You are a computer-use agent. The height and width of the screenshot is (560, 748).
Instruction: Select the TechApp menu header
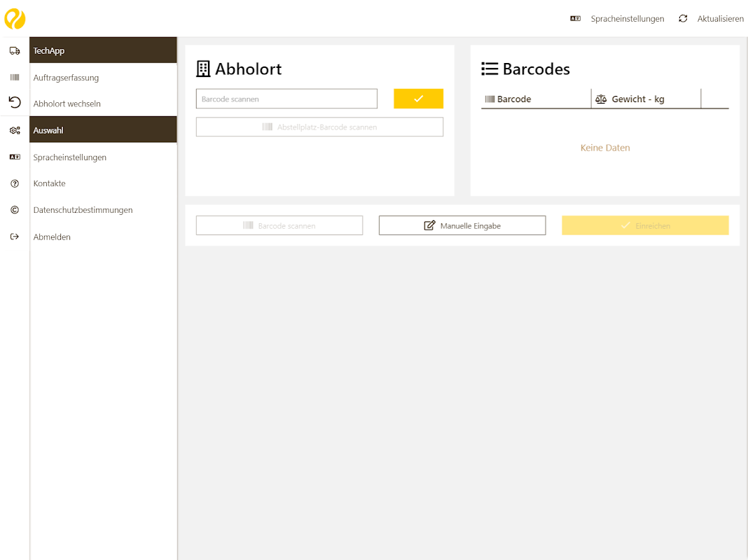(x=103, y=50)
